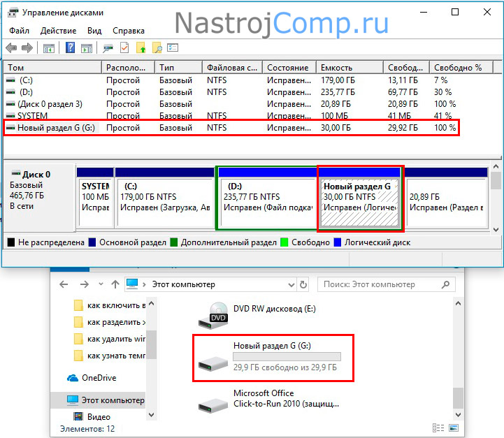504x438 pixels.
Task: Click the checklist view settings toolbar icon
Action: [173, 48]
